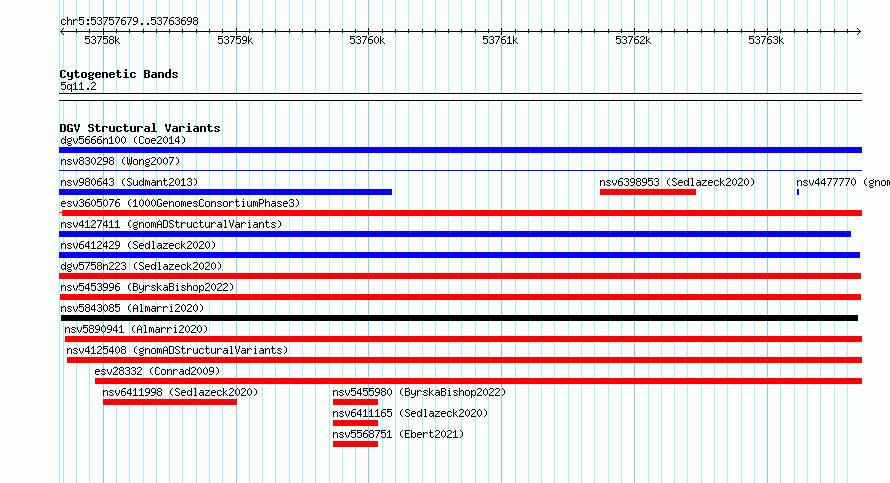The image size is (890, 483).
Task: Click nsv6411998 (Sedlazeck2020) label
Action: [x=180, y=392]
